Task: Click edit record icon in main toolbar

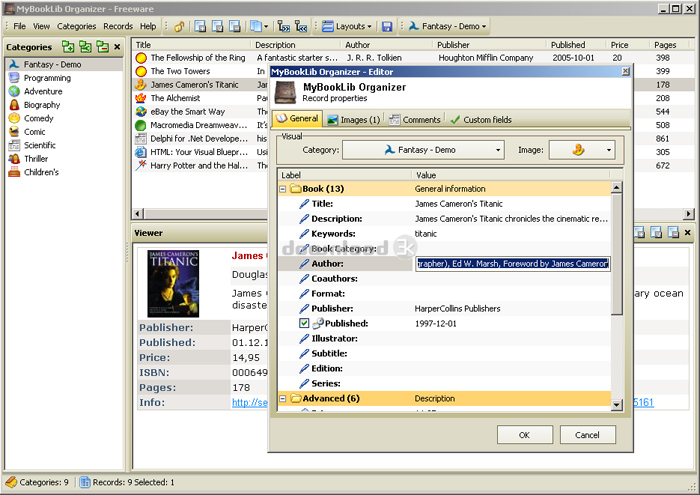Action: tap(217, 26)
